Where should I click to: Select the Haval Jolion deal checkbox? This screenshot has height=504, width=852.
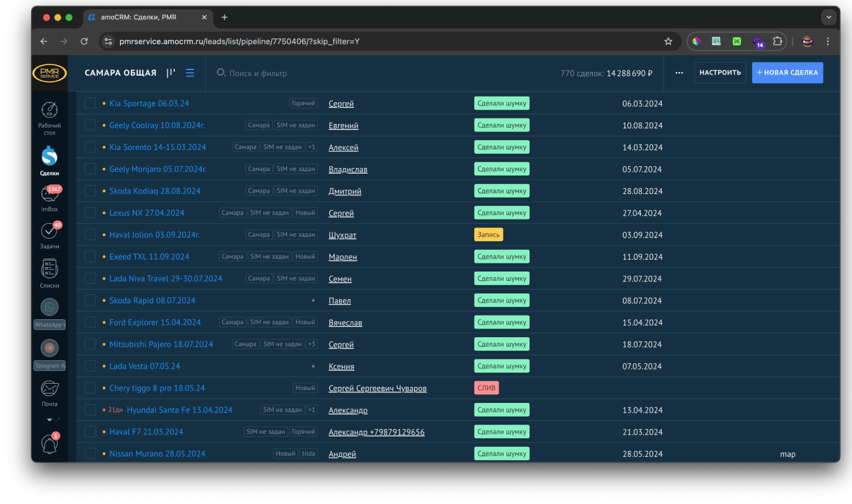coord(91,235)
